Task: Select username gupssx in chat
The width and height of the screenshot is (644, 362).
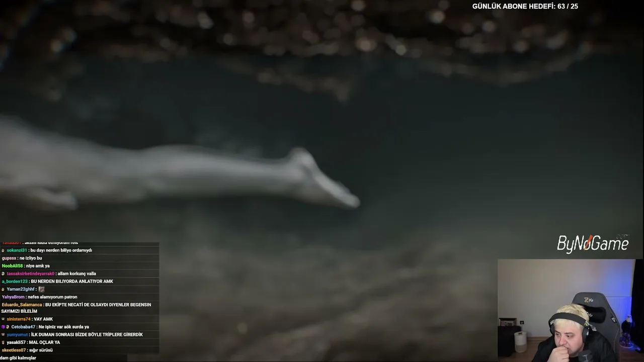Action: click(x=10, y=258)
